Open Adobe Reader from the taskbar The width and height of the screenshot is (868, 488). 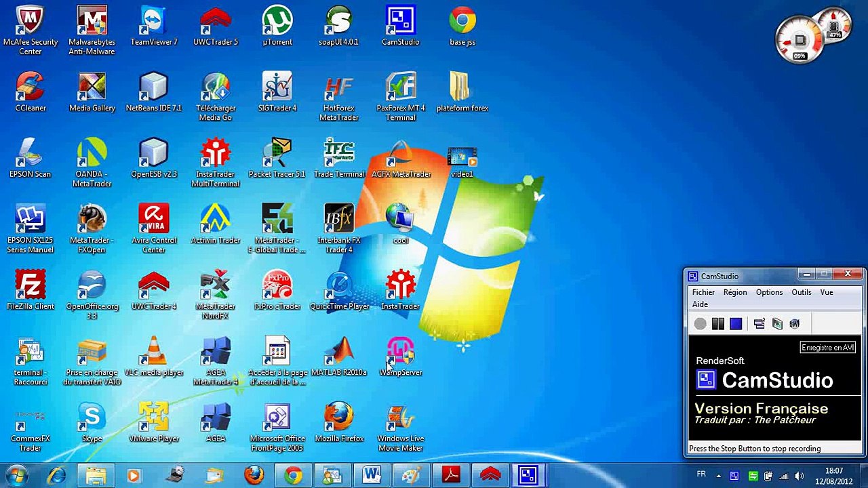tap(451, 476)
